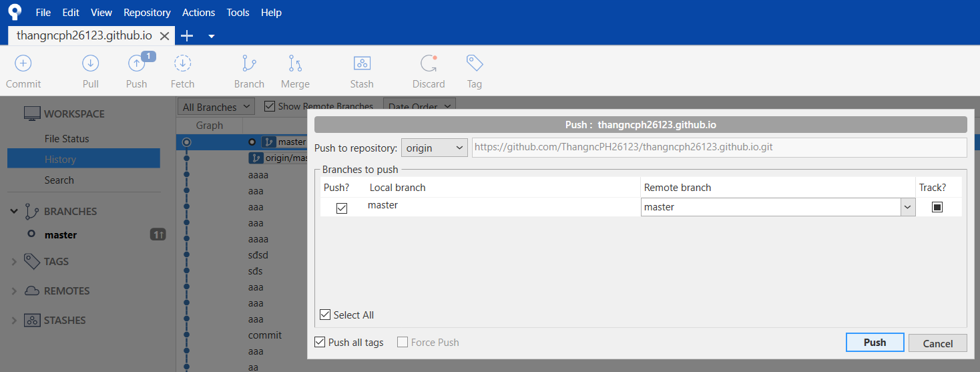Click the Branches icon in sidebar
The image size is (980, 372).
click(32, 211)
